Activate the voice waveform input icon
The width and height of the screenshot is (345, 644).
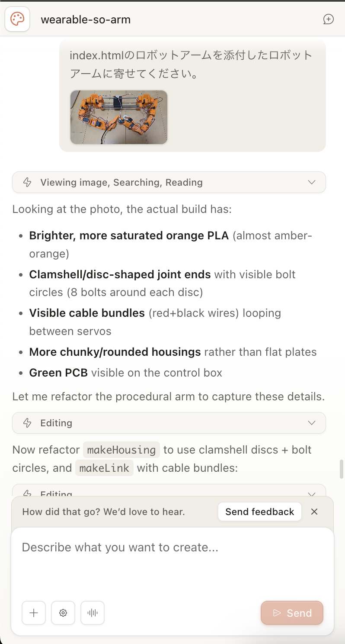click(x=93, y=613)
